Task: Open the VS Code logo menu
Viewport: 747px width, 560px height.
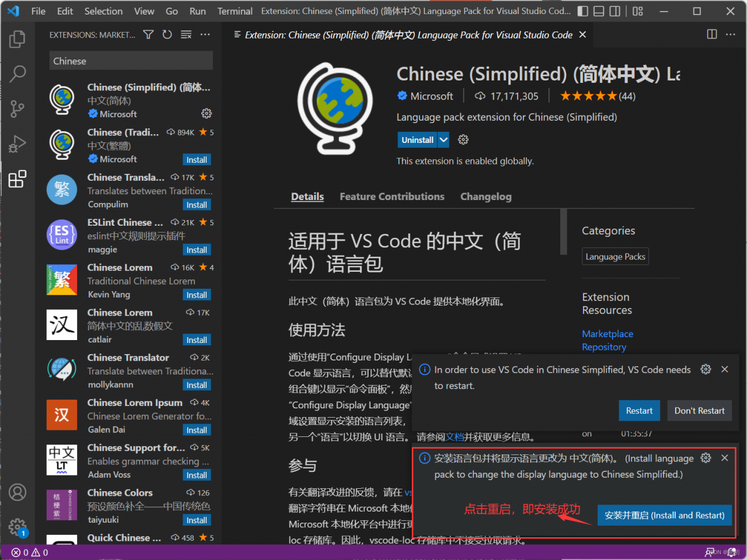Action: [x=13, y=11]
